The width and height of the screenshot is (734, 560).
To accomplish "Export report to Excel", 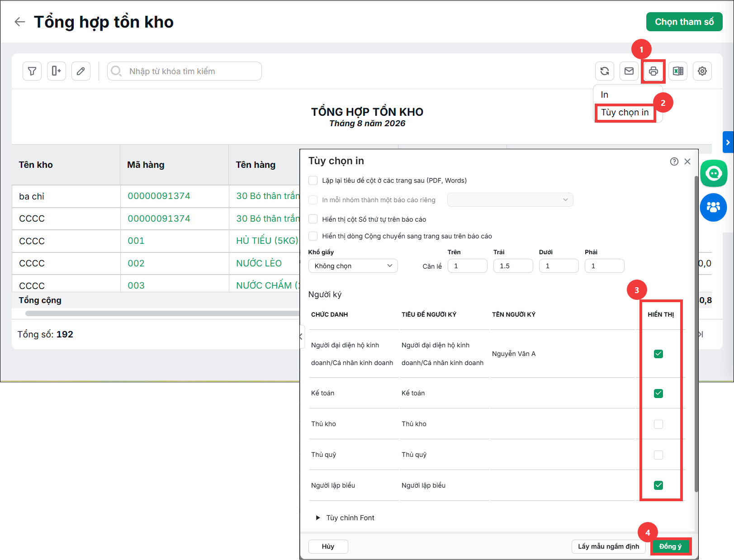I will [678, 71].
